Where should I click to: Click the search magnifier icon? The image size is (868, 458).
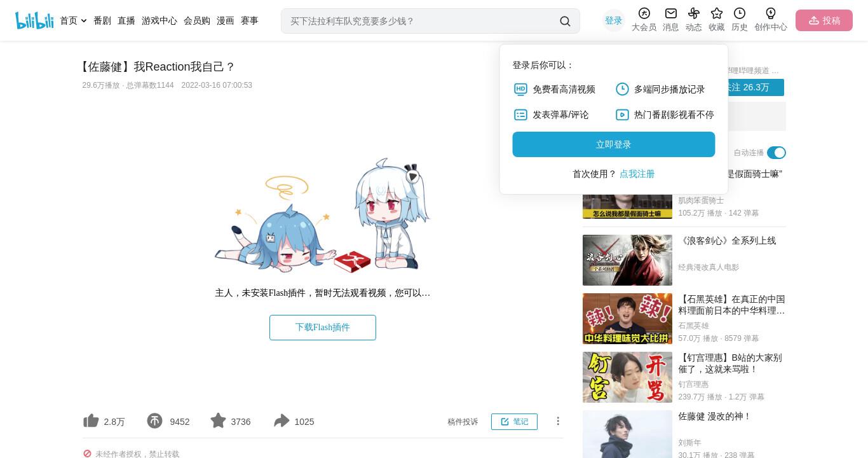(x=565, y=21)
